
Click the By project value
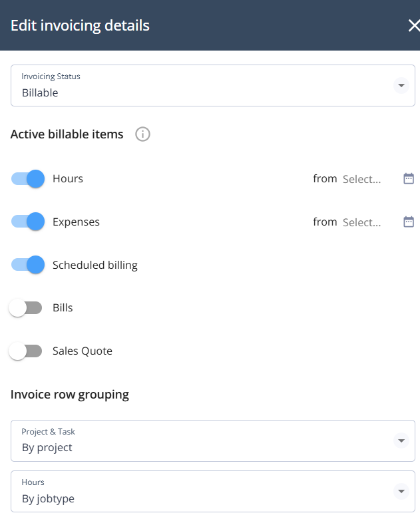47,448
